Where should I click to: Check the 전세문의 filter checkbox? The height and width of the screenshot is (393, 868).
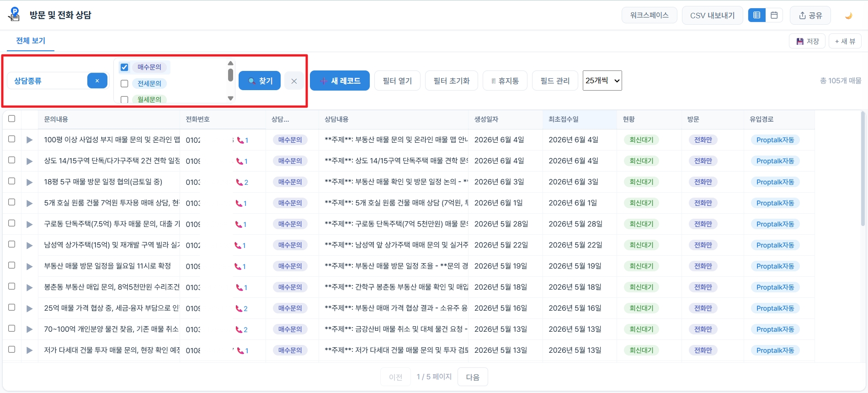(124, 84)
